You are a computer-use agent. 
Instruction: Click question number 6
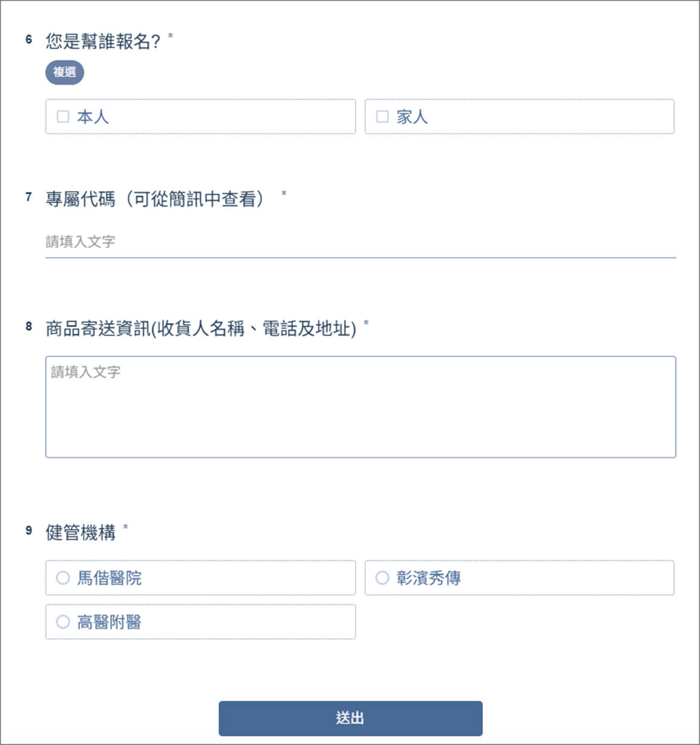(29, 39)
